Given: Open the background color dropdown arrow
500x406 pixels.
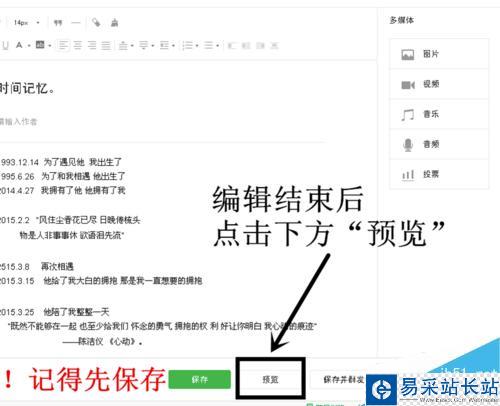Looking at the screenshot, I should point(50,46).
